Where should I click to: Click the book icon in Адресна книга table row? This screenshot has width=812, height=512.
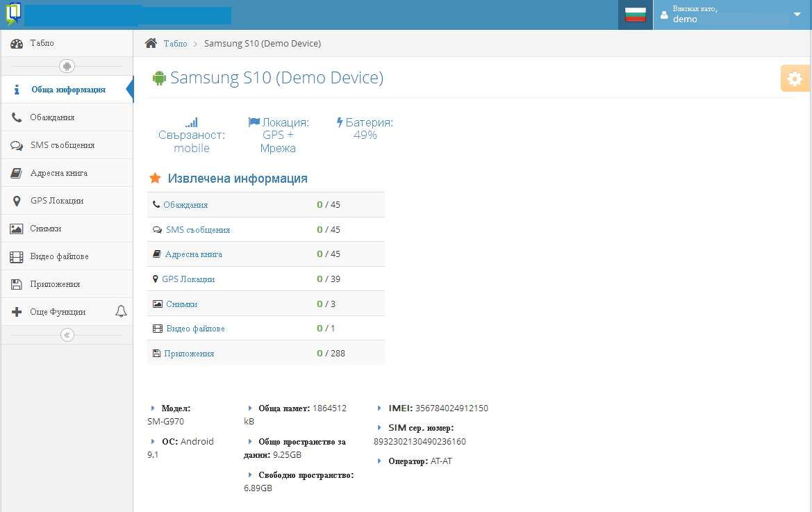(x=157, y=254)
